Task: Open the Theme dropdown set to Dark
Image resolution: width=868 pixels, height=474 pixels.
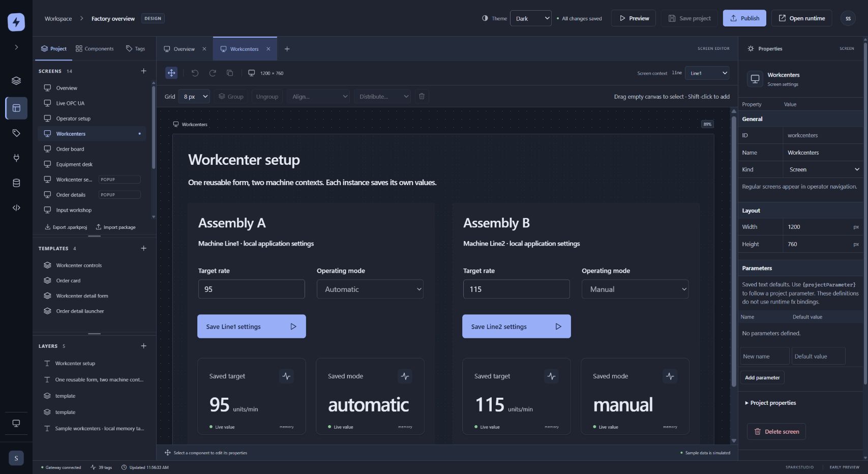Action: [531, 18]
